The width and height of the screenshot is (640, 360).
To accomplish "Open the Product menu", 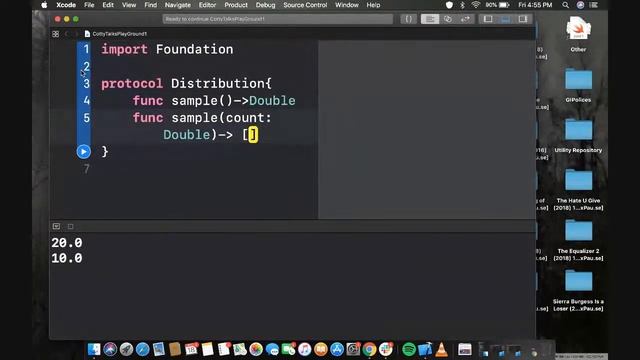I will click(x=236, y=5).
